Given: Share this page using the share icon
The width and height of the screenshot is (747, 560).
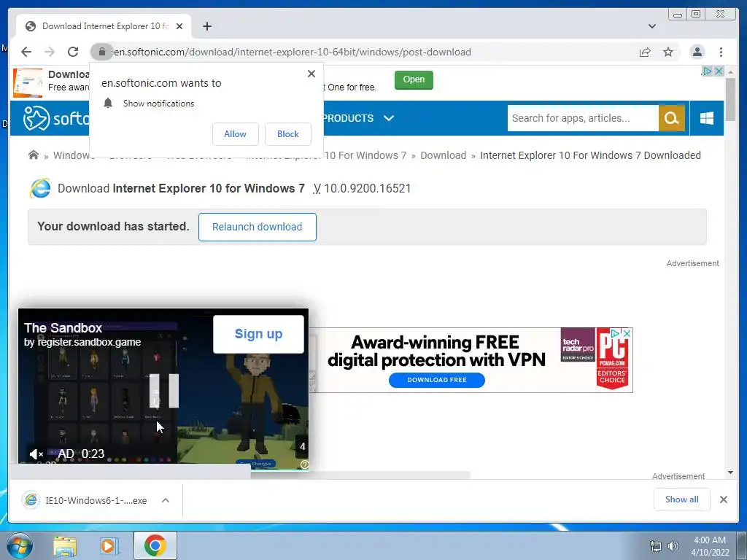Looking at the screenshot, I should coord(645,52).
